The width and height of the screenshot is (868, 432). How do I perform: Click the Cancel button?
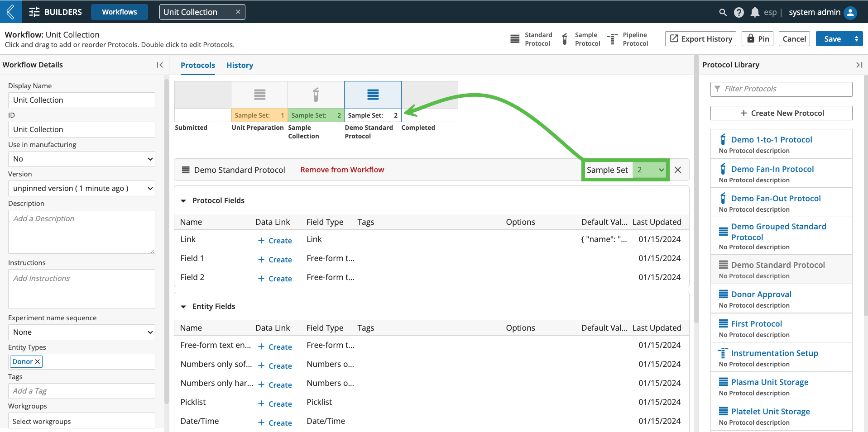click(x=794, y=39)
